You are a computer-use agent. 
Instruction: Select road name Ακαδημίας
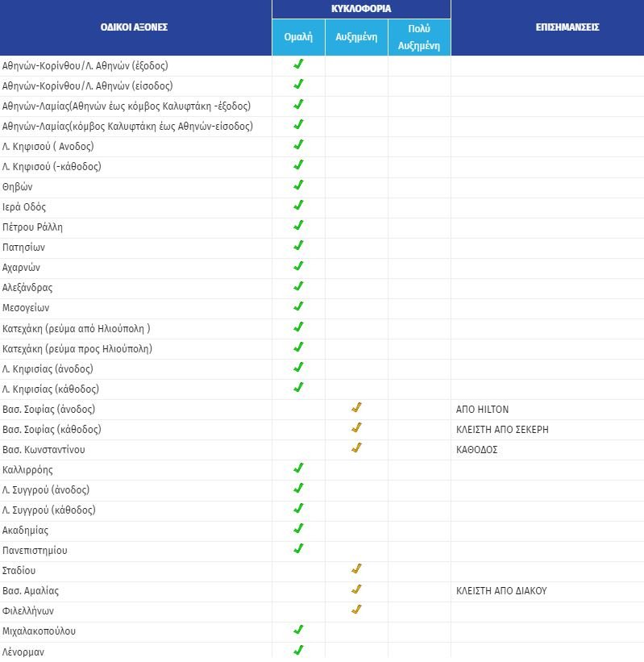click(25, 531)
